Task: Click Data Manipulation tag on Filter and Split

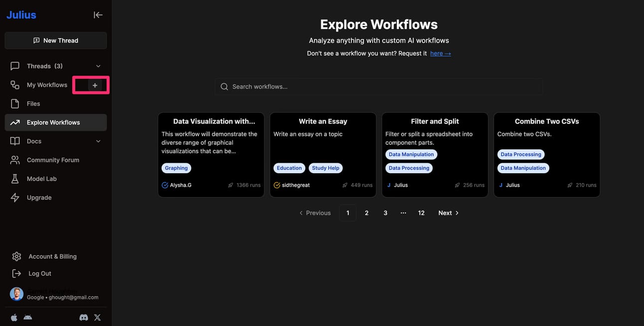Action: (x=411, y=154)
